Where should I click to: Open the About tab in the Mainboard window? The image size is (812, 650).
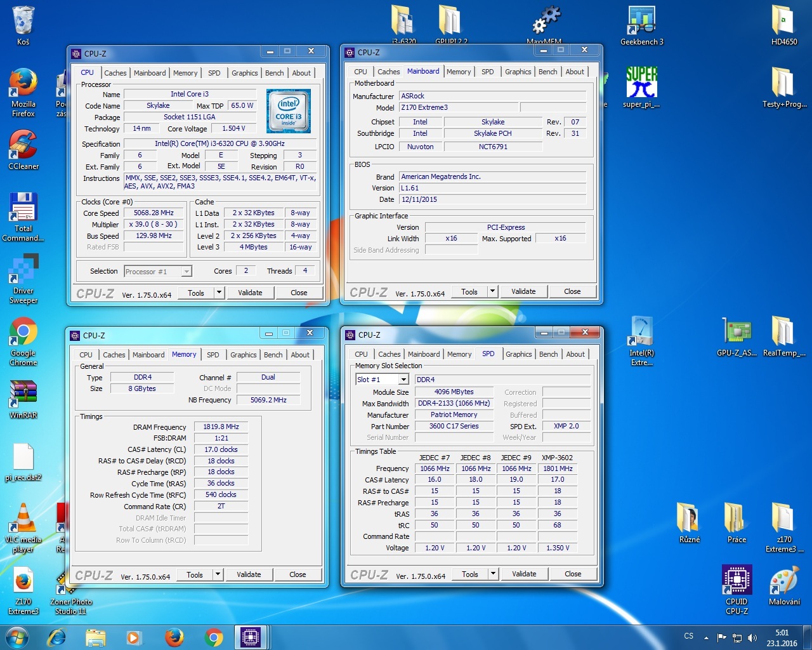(x=575, y=72)
